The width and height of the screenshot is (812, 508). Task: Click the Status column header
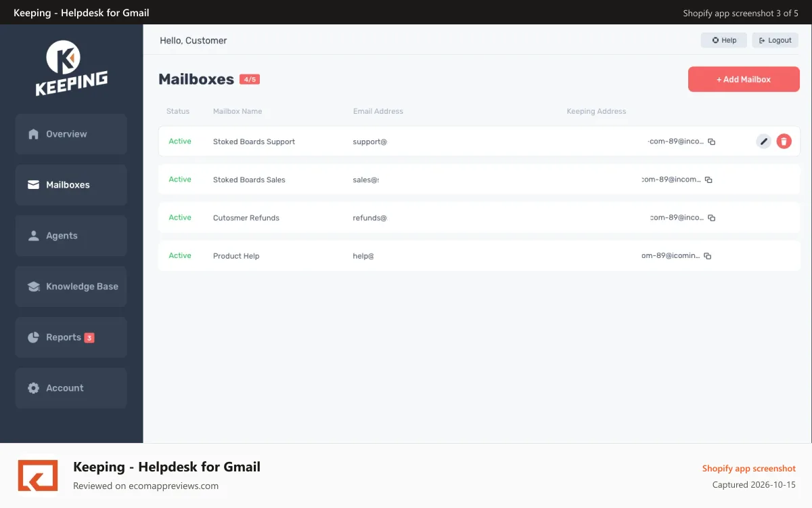(178, 111)
